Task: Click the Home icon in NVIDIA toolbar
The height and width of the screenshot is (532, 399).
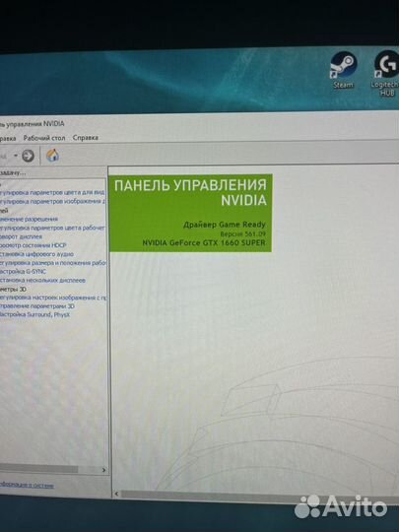Action: pos(52,156)
